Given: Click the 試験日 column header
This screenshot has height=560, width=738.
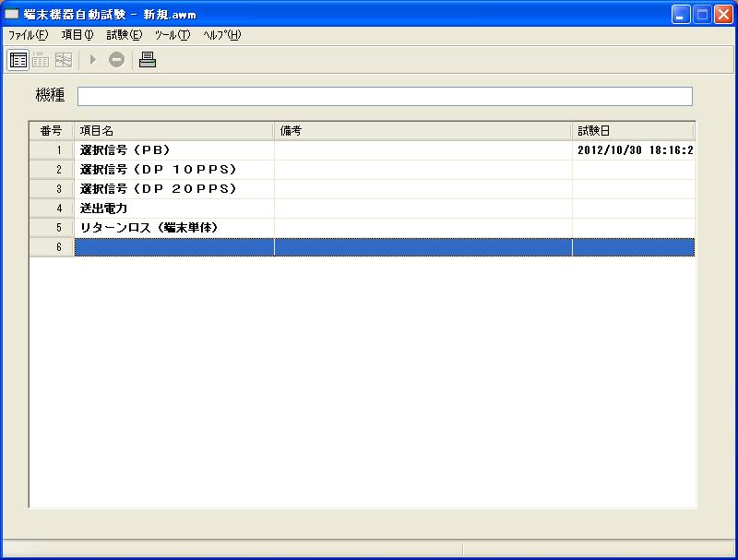Looking at the screenshot, I should coord(632,131).
